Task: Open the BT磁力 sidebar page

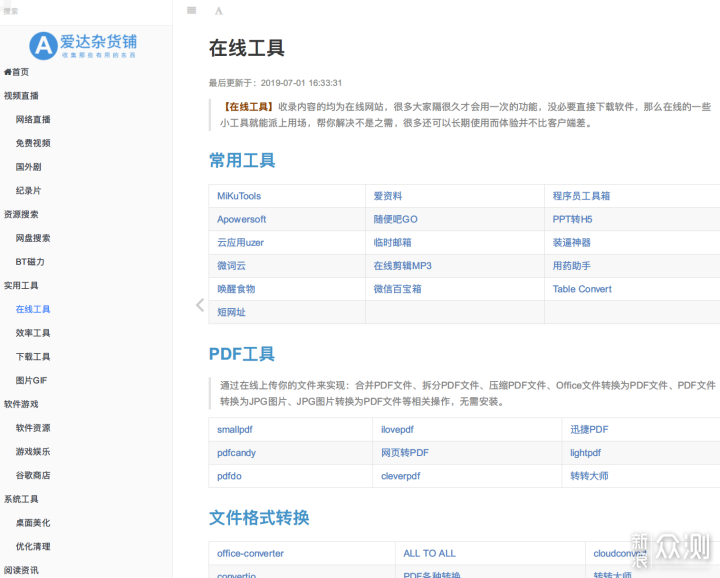Action: coord(30,262)
